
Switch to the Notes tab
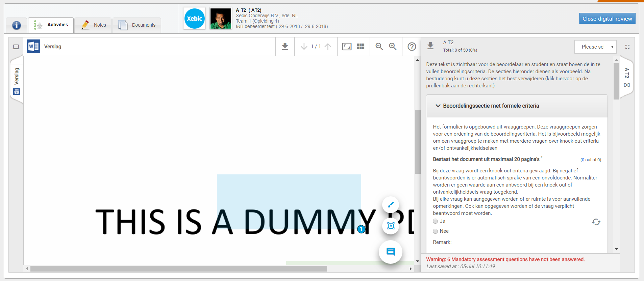tap(93, 25)
